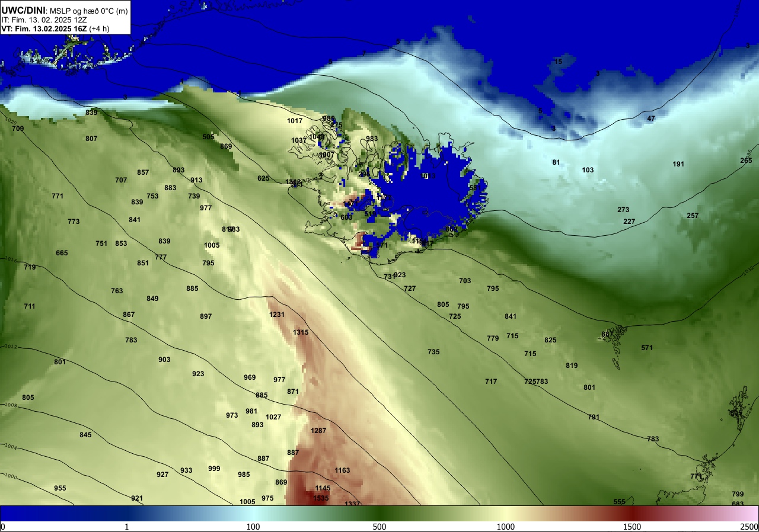
Task: Click the map value 849
Action: pyautogui.click(x=152, y=299)
